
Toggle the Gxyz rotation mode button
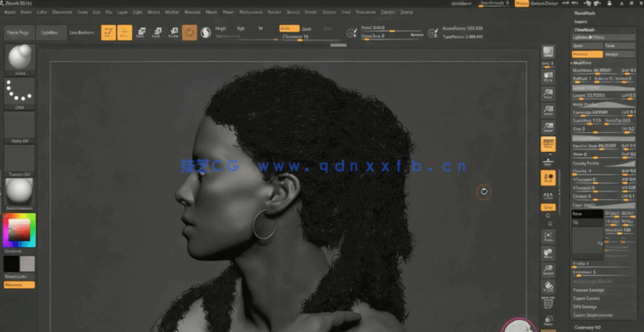click(549, 208)
